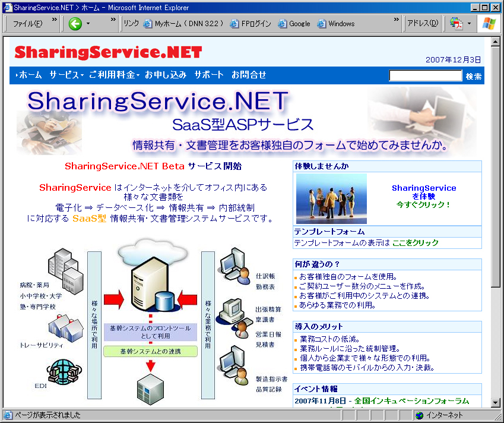The height and width of the screenshot is (423, 504).
Task: Click the 業務コストの低減。 bullet text
Action: point(330,339)
